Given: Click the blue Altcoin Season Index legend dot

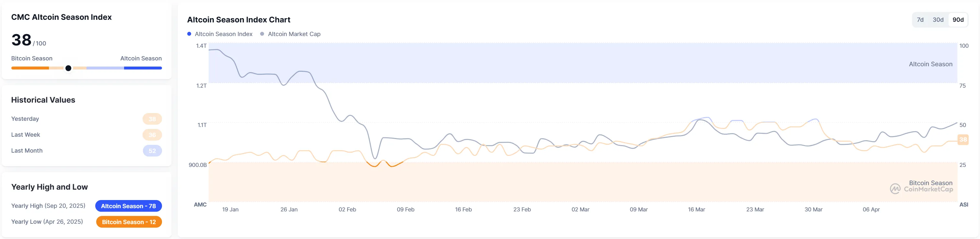Looking at the screenshot, I should pyautogui.click(x=189, y=34).
